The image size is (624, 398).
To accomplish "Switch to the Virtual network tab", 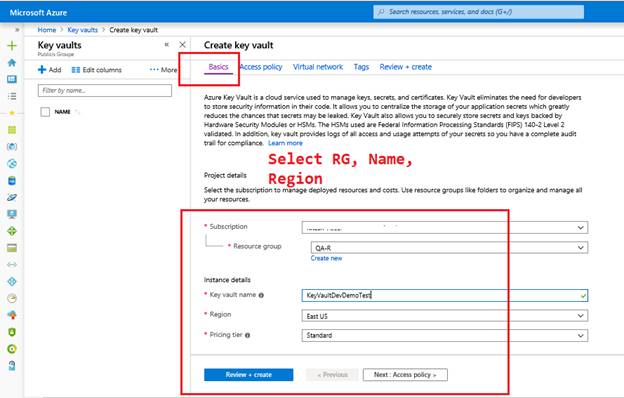I will click(x=318, y=67).
